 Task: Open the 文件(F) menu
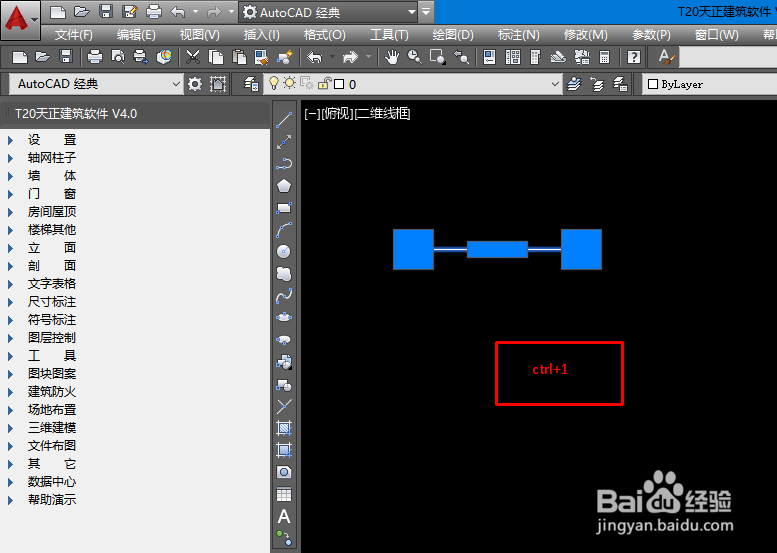[x=74, y=35]
